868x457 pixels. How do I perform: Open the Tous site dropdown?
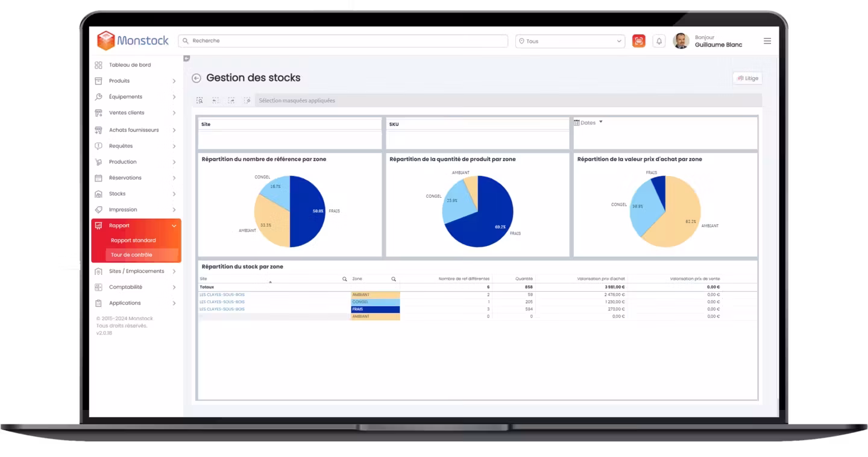[x=570, y=41]
